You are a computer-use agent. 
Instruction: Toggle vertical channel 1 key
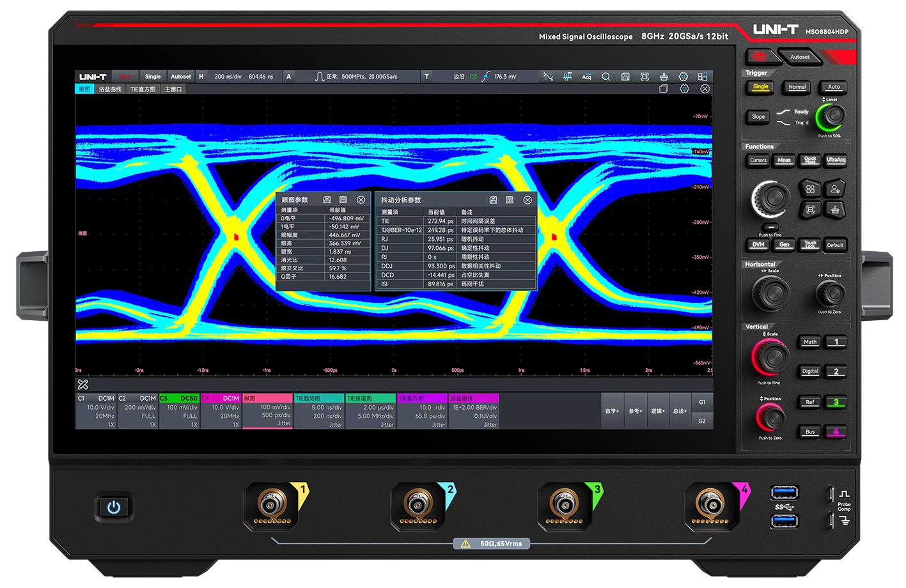pos(836,342)
